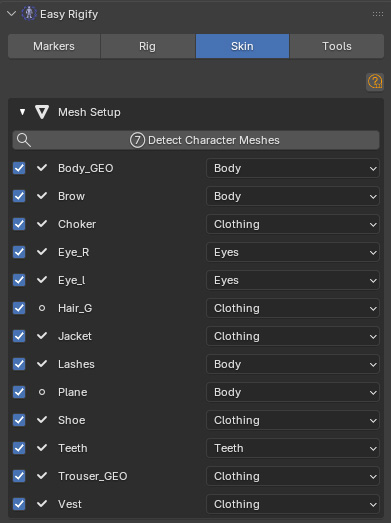Click the checkmark status icon beside Eye_R
391x523 pixels.
pyautogui.click(x=42, y=252)
